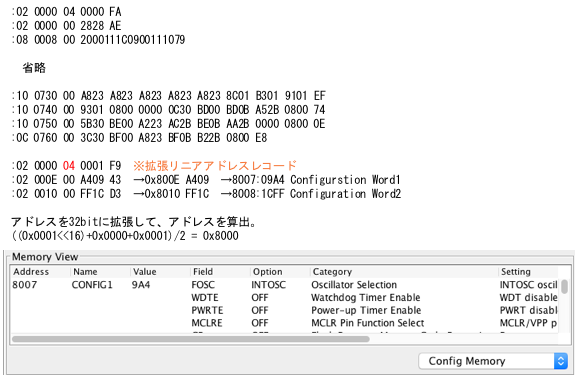Screen dimensions: 579x382
Task: Click the hex line '2828 AE'
Action: pos(66,26)
